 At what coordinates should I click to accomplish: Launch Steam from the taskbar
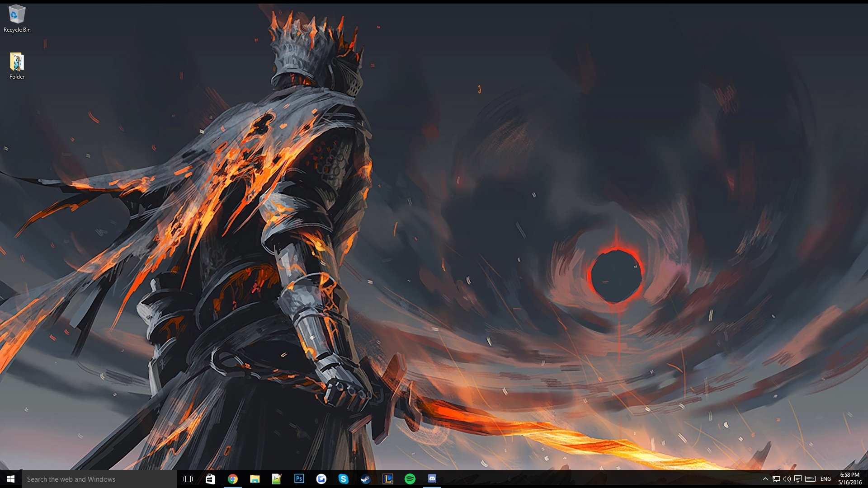click(365, 479)
